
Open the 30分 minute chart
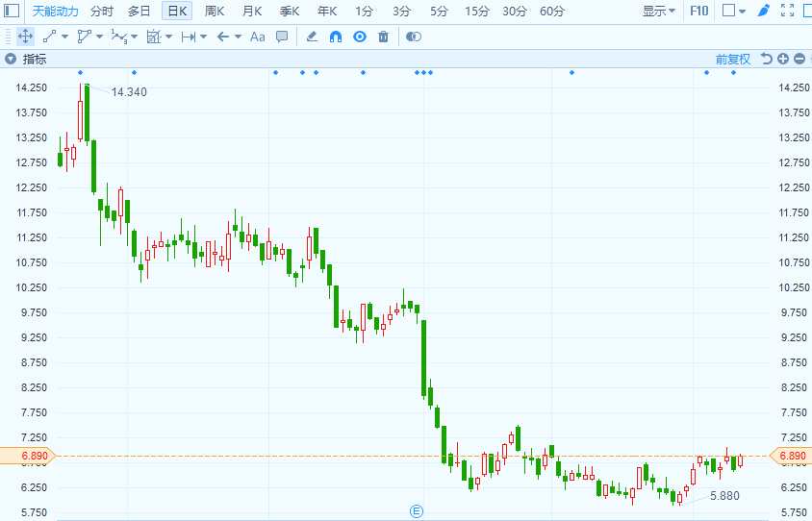click(514, 11)
